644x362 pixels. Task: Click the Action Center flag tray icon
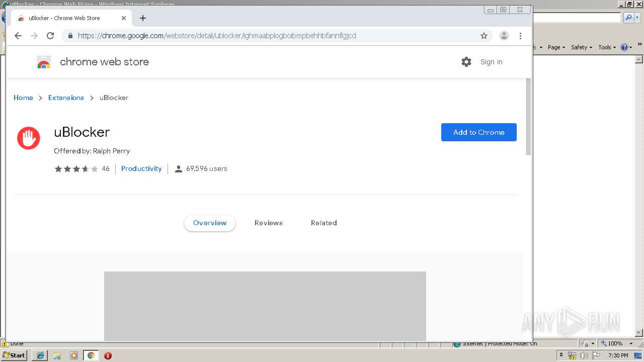(596, 355)
